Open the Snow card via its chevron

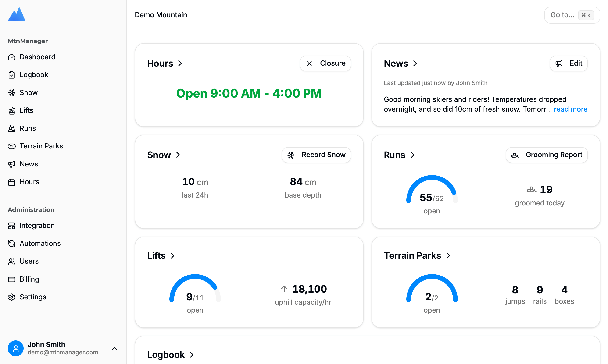[x=178, y=155]
